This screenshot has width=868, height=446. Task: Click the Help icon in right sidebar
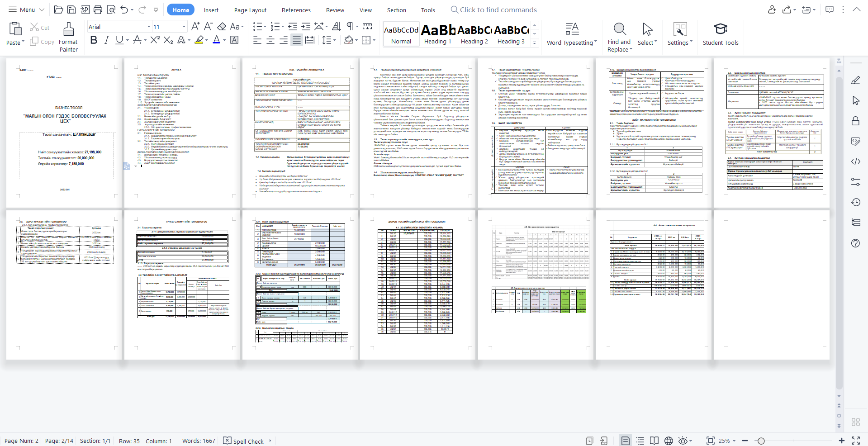pyautogui.click(x=855, y=243)
